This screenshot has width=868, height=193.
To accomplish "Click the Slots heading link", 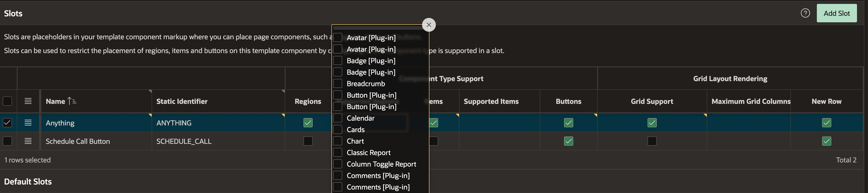I will 13,13.
